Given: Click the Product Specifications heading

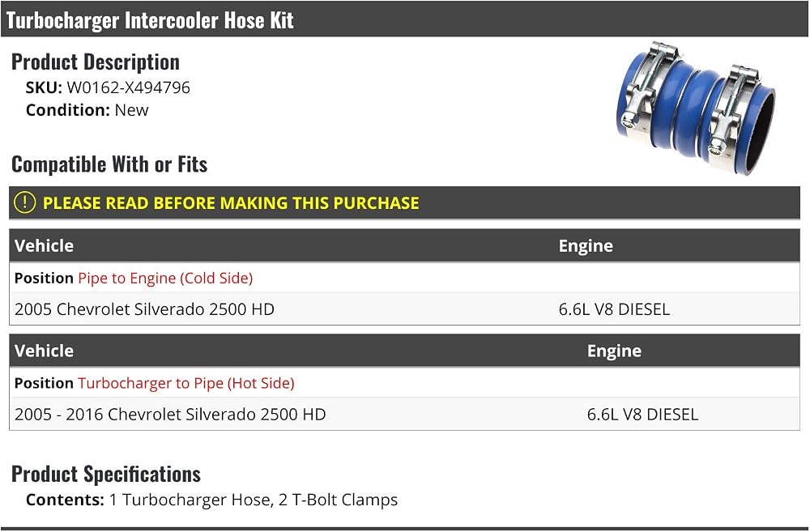Looking at the screenshot, I should (x=106, y=474).
